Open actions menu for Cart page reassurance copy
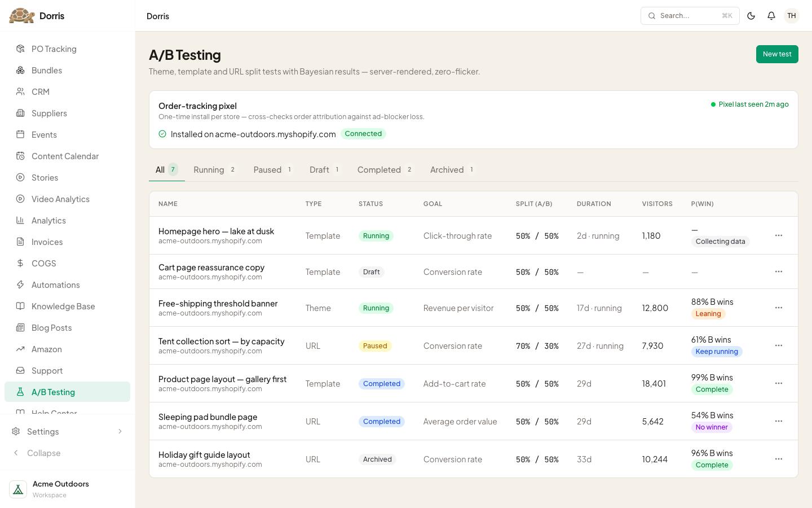 pos(779,271)
